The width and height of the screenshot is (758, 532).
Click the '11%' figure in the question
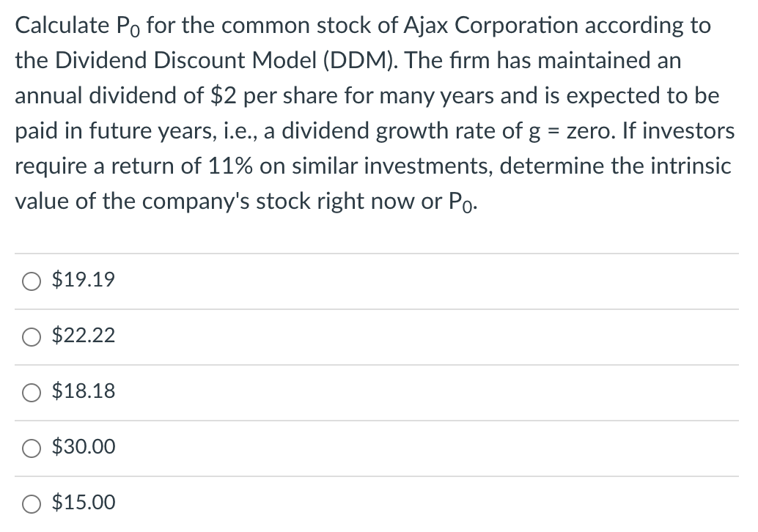click(x=230, y=166)
